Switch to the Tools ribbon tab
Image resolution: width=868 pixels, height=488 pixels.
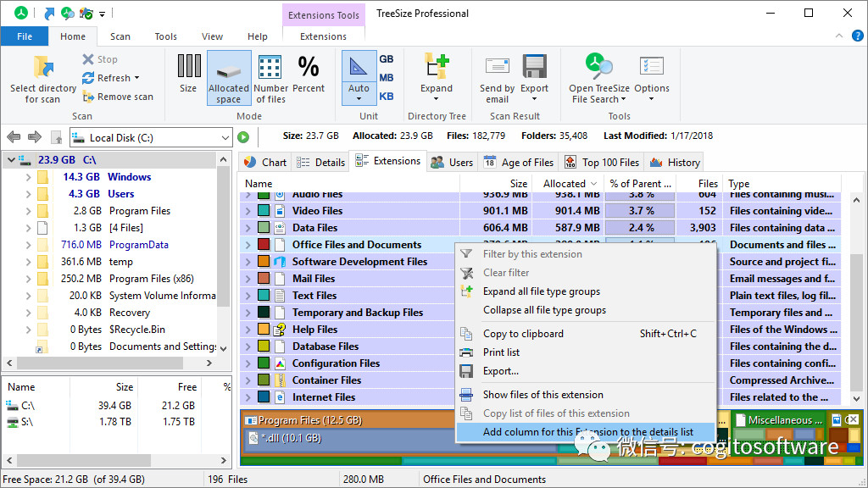point(166,36)
